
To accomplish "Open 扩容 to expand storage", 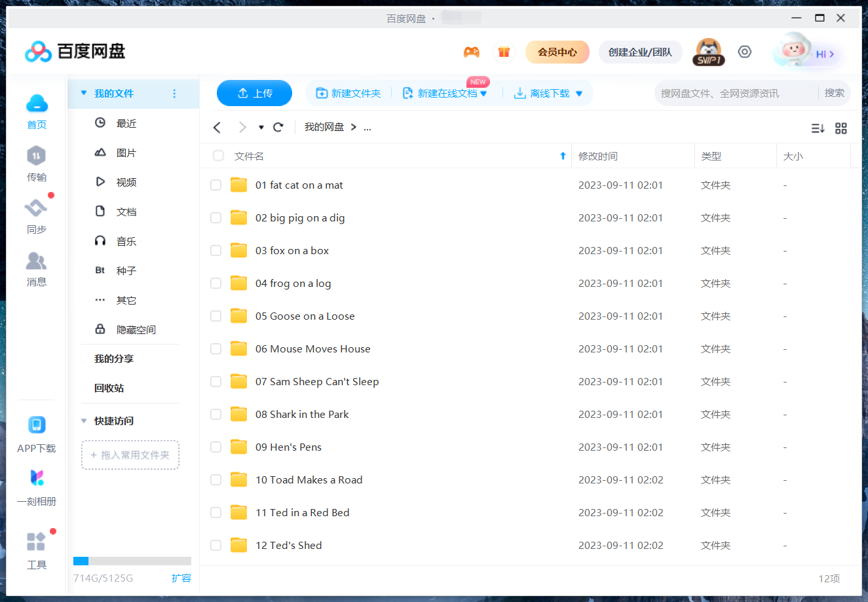I will point(181,578).
